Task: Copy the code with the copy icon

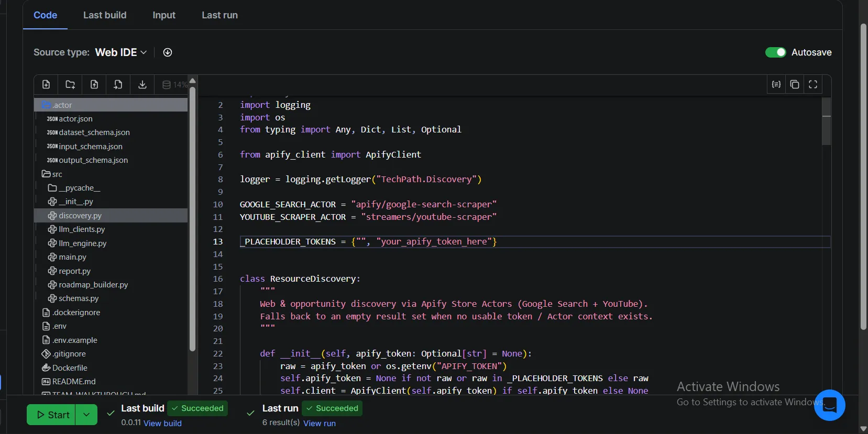Action: tap(795, 84)
